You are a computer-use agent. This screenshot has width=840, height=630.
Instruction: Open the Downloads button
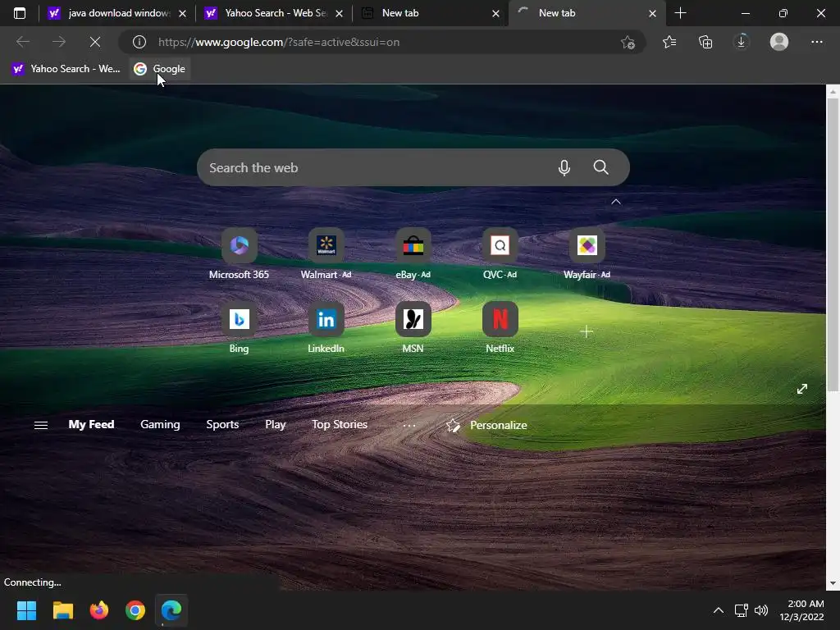742,42
